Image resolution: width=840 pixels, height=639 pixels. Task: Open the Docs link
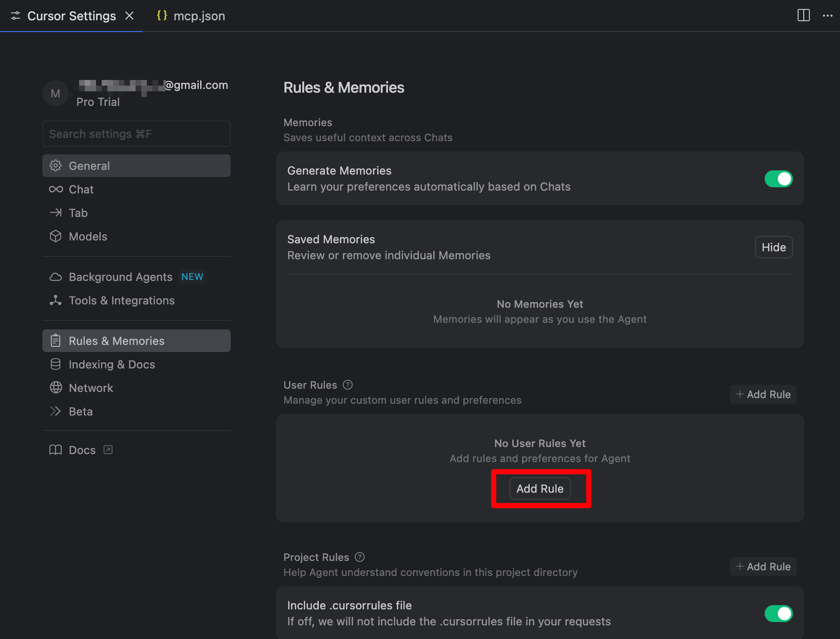137,450
